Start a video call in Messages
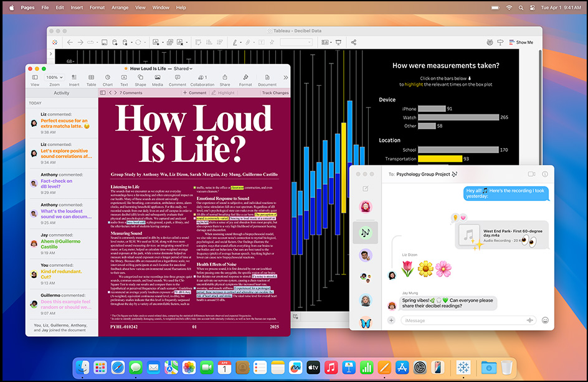 click(531, 174)
